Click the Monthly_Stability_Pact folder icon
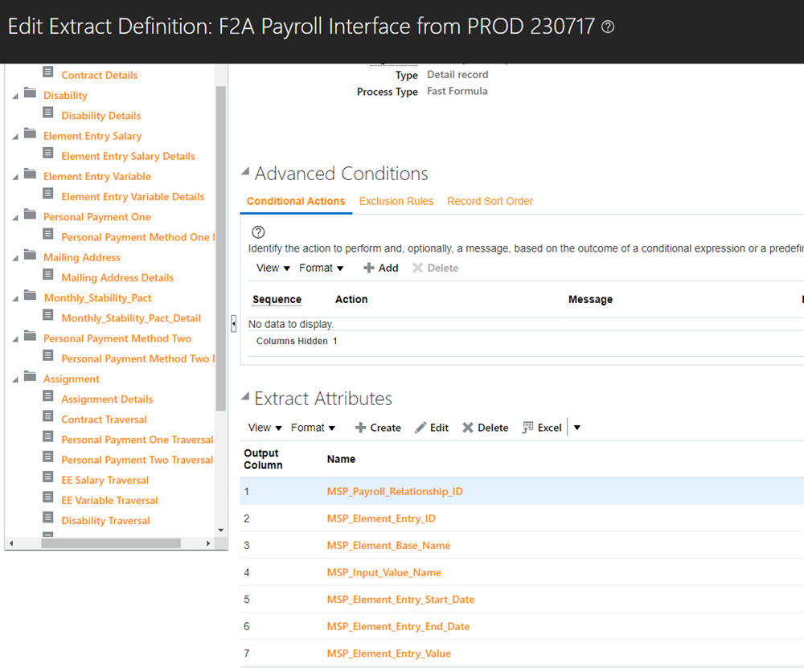This screenshot has width=804, height=672. pyautogui.click(x=31, y=295)
